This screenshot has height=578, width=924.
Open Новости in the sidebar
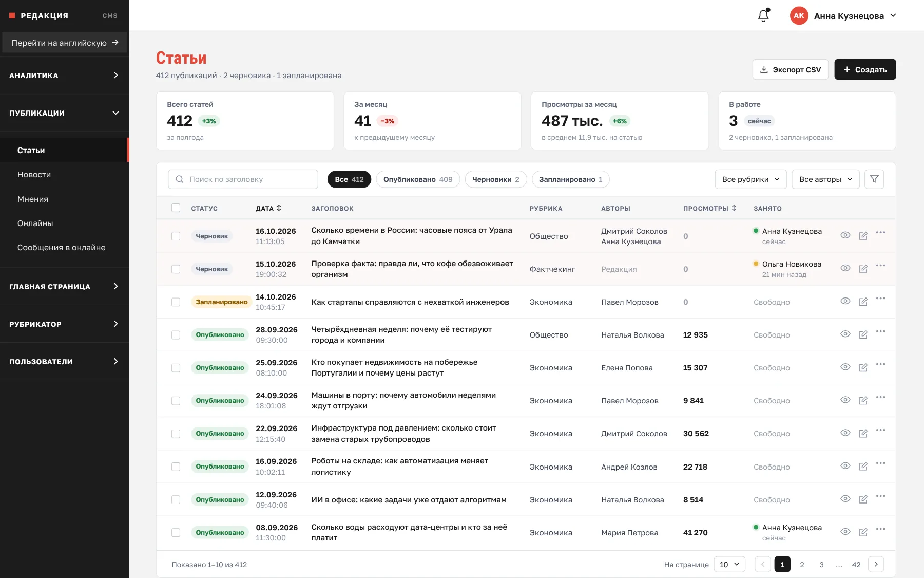click(x=64, y=175)
